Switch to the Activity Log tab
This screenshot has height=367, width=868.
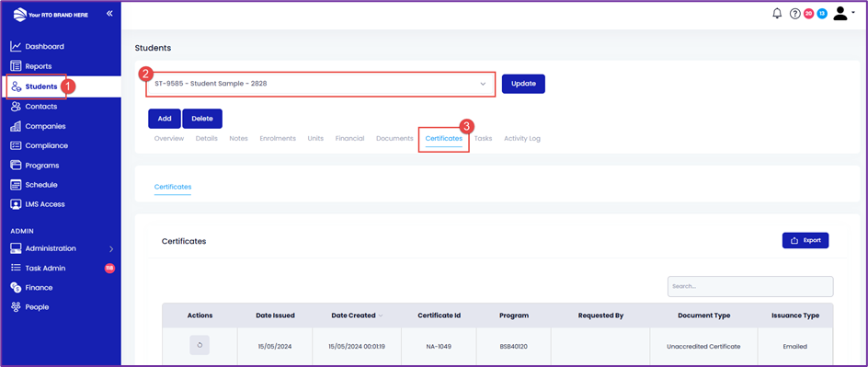522,138
